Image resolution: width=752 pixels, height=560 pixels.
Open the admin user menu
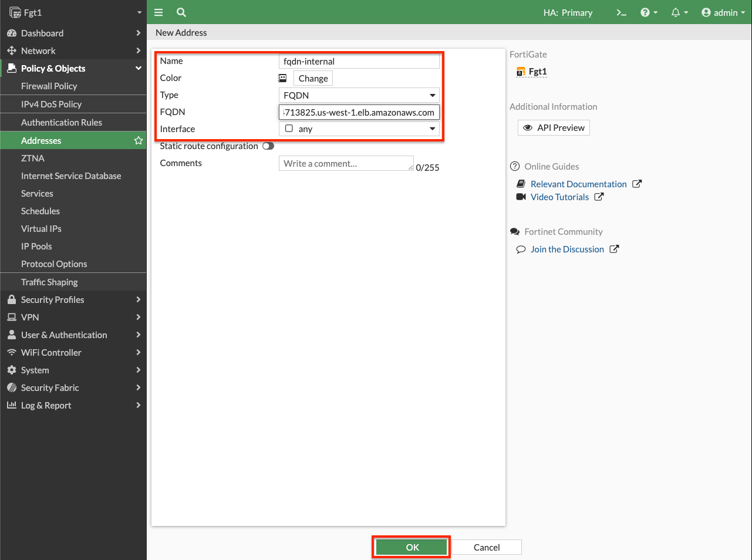pyautogui.click(x=723, y=12)
